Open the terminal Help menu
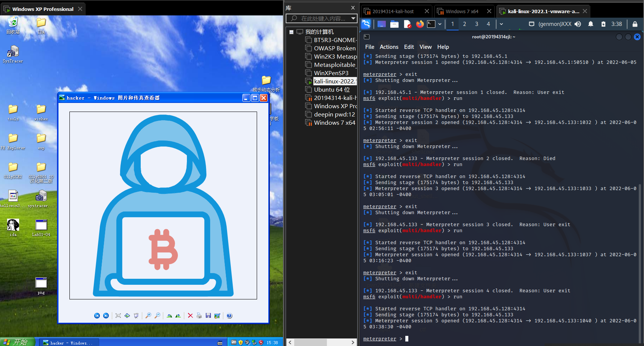644x346 pixels. [x=443, y=47]
